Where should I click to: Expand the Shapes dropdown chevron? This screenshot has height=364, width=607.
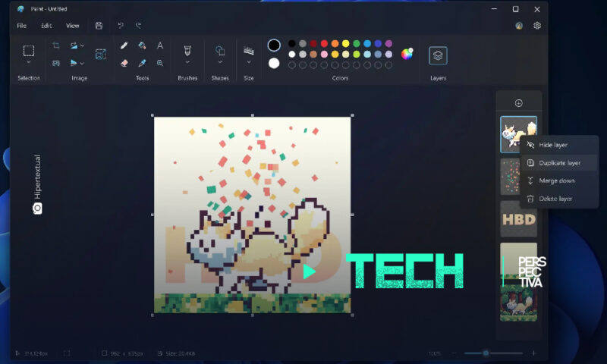[x=220, y=62]
